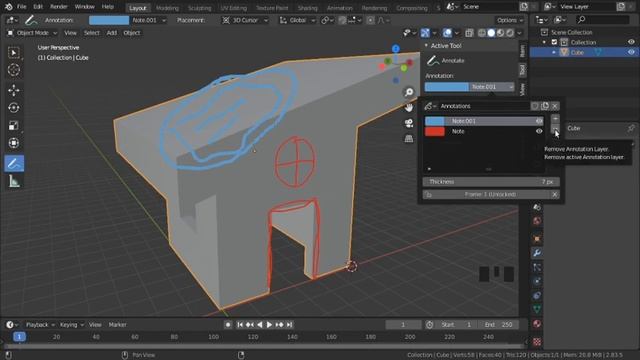640x360 pixels.
Task: Click blue color swatch of Note.001 layer
Action: (435, 121)
